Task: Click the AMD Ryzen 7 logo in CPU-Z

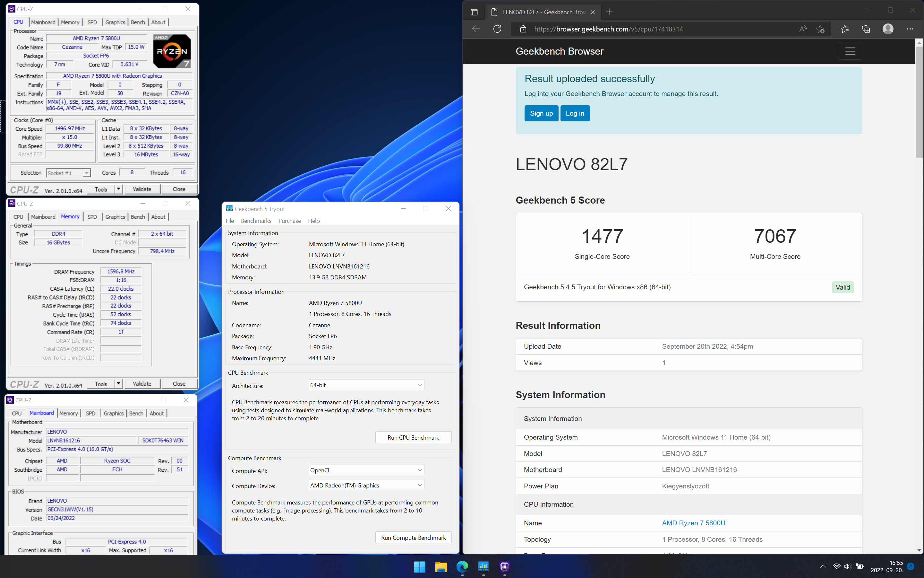Action: click(x=172, y=51)
